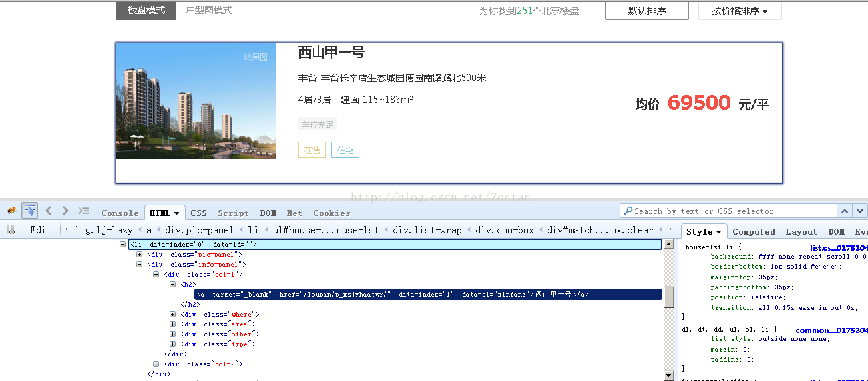
Task: Open the common... stylesheet source link
Action: coord(831,330)
